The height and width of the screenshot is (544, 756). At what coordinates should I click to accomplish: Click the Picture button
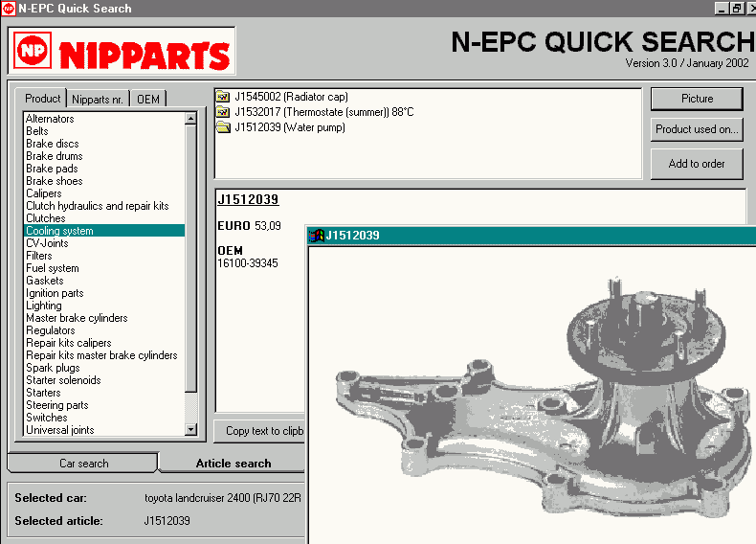(x=697, y=99)
